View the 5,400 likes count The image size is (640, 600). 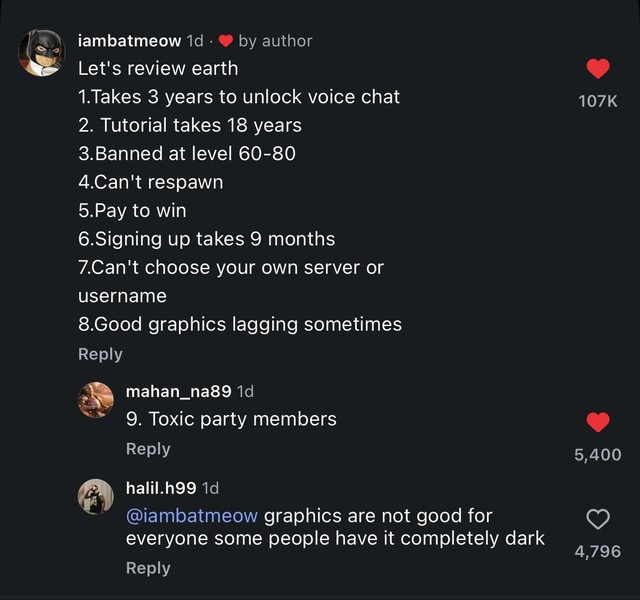click(598, 455)
